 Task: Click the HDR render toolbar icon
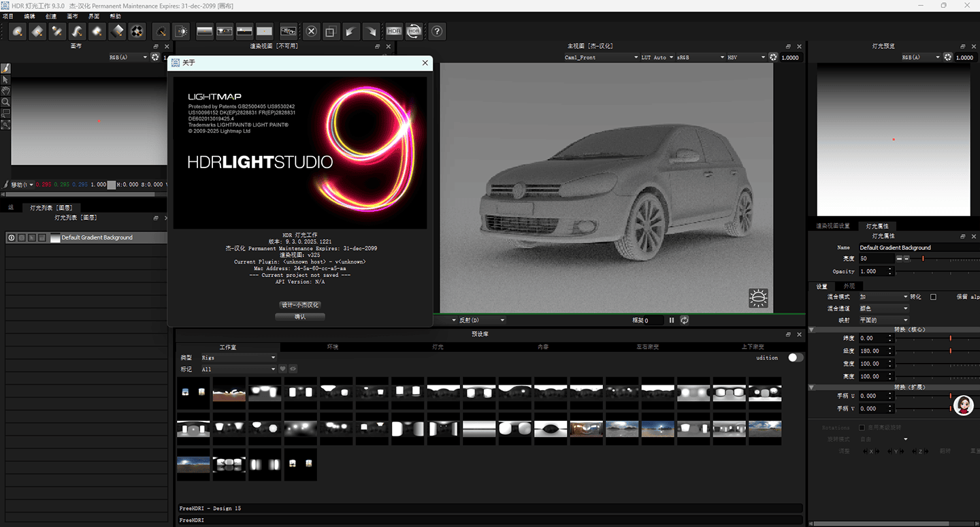coord(394,31)
